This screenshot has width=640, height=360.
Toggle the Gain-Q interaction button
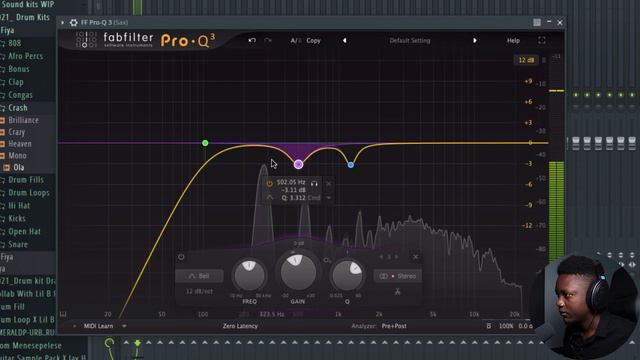[327, 260]
